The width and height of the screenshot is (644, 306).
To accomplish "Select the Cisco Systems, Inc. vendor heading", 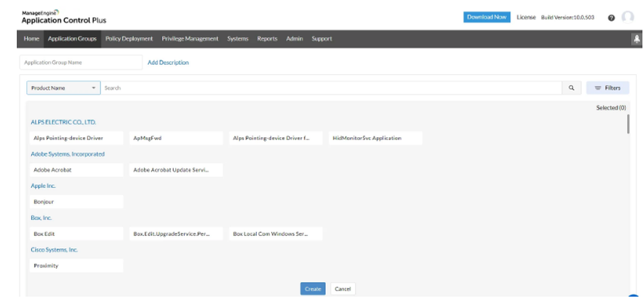I will pyautogui.click(x=54, y=250).
